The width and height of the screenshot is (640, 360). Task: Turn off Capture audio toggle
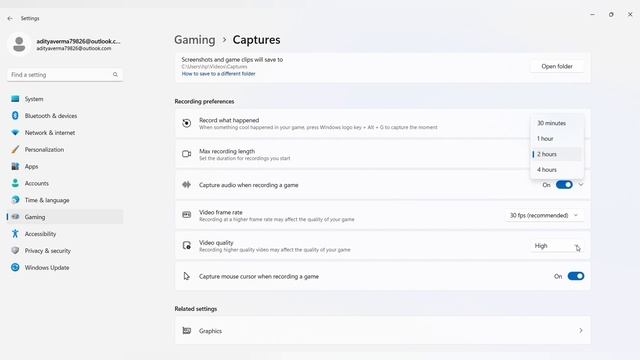point(564,185)
